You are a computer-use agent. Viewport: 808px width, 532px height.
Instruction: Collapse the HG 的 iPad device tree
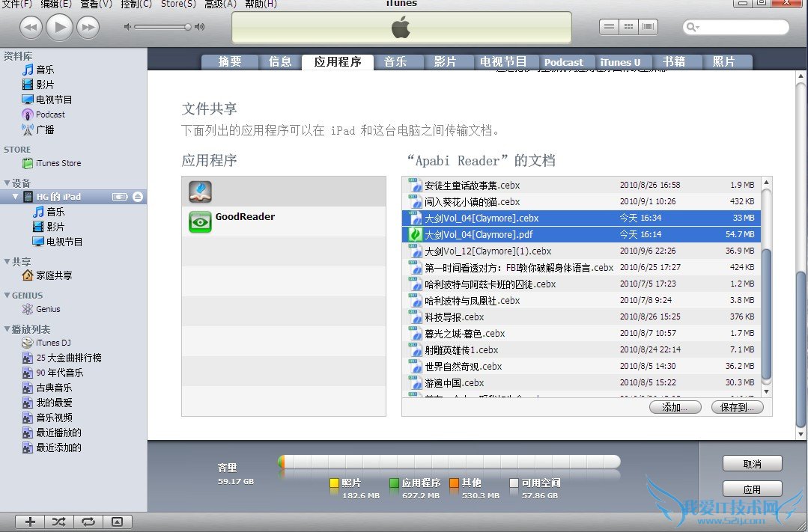tap(16, 197)
